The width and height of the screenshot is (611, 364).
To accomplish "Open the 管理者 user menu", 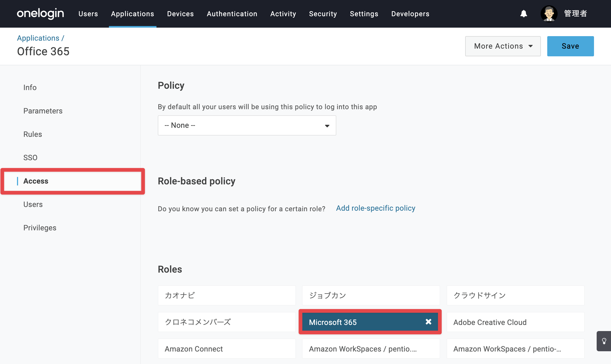I will (x=575, y=14).
